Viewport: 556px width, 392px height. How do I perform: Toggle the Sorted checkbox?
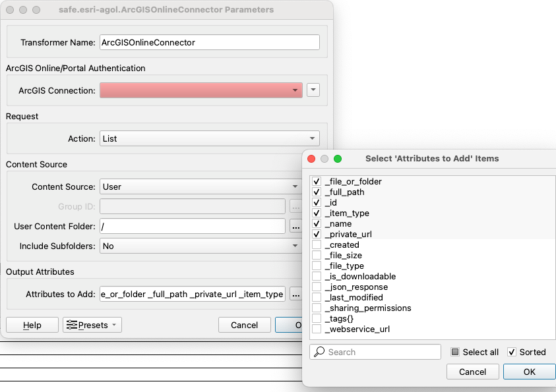point(512,352)
